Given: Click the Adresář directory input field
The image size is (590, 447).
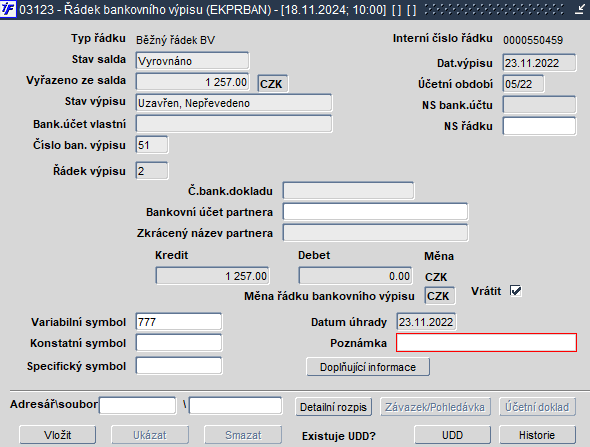Looking at the screenshot, I should (137, 405).
